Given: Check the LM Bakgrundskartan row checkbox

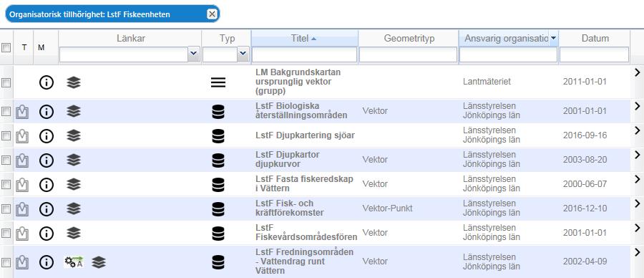Looking at the screenshot, I should coord(6,82).
